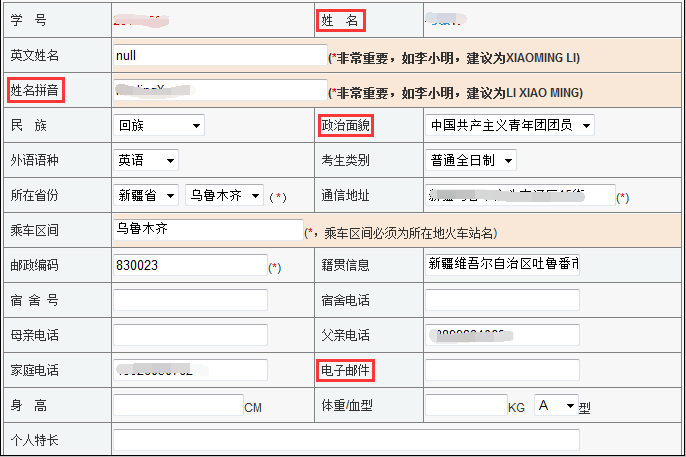Click the 英文姓名 input field containing null
Screen dimensions: 686x457
(220, 55)
